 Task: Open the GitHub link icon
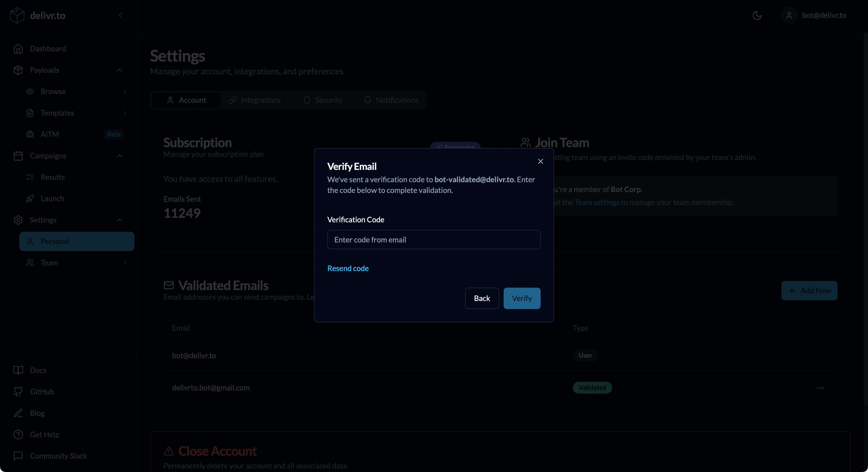tap(18, 391)
